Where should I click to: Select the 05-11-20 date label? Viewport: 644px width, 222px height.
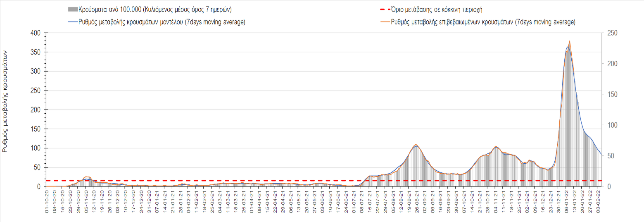(86, 201)
